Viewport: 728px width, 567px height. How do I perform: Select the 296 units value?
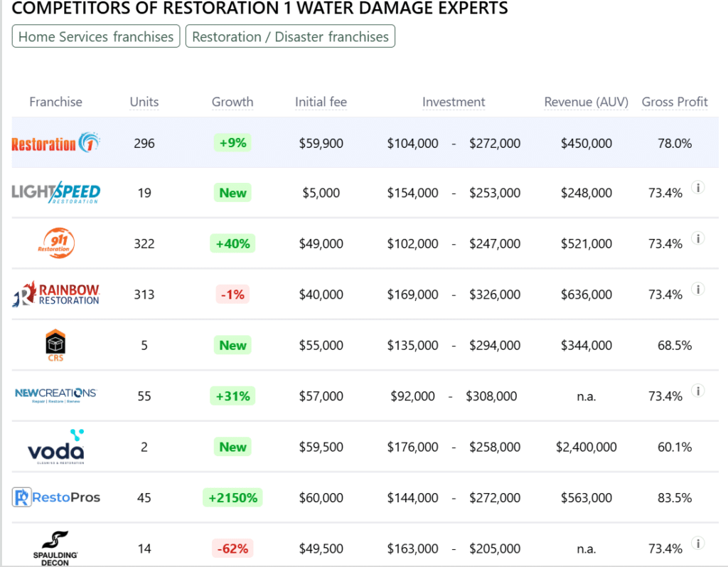point(144,143)
